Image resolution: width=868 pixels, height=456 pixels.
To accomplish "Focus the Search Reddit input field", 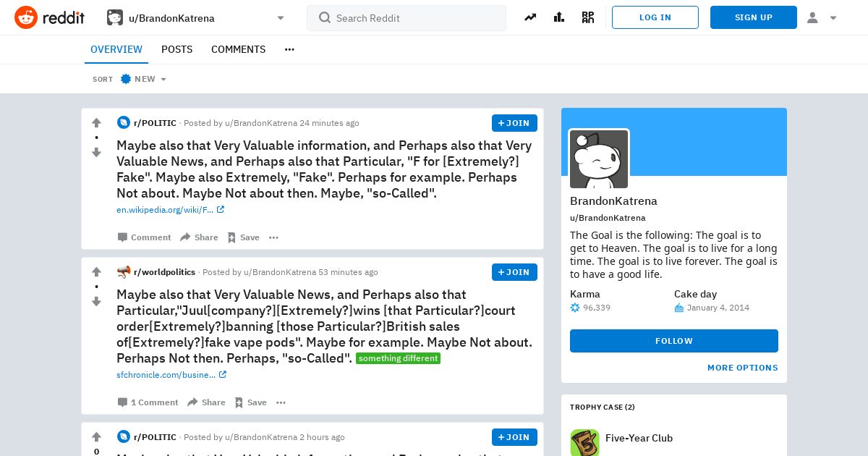I will pyautogui.click(x=407, y=18).
